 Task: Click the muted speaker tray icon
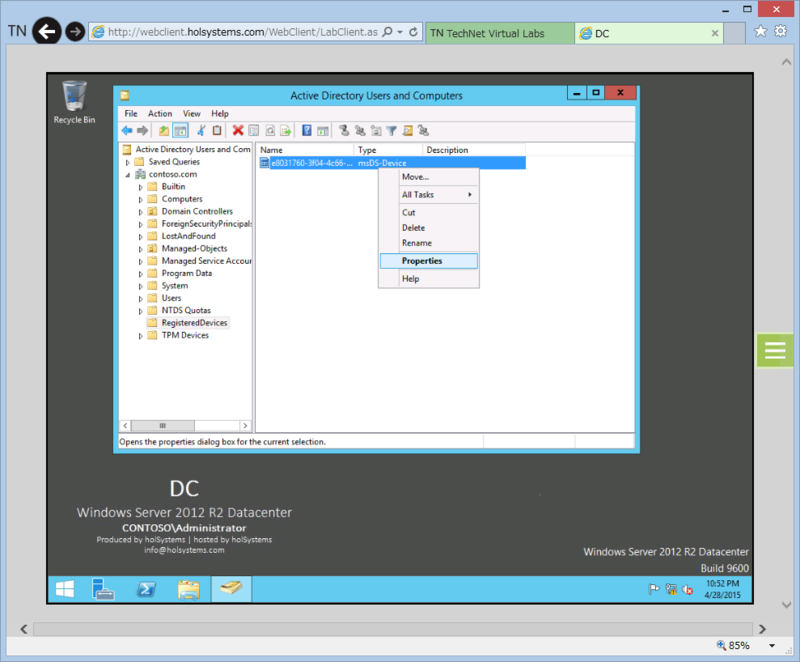coord(687,590)
